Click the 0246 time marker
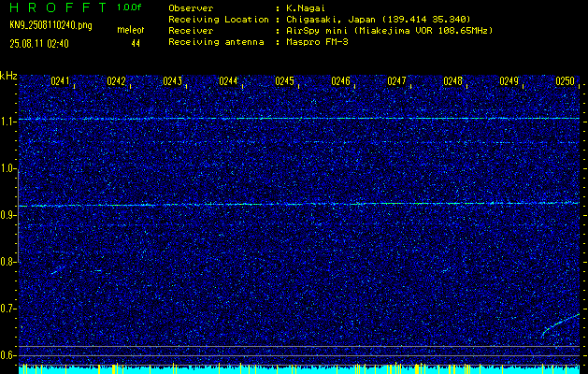588x374 pixels. point(340,81)
